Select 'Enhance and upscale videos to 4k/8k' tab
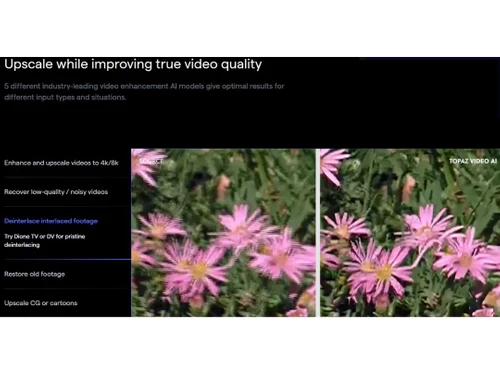 point(61,163)
